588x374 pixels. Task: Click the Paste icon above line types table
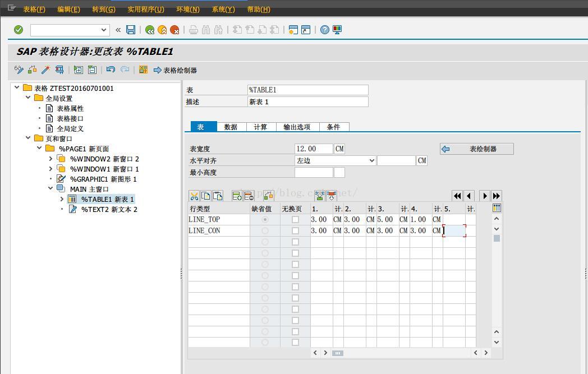218,196
